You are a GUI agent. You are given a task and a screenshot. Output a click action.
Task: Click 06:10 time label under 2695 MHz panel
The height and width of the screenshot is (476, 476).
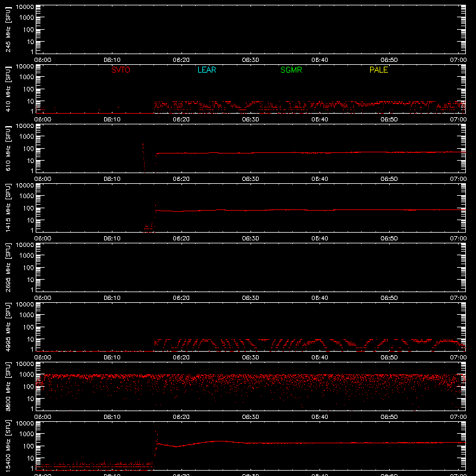point(112,298)
